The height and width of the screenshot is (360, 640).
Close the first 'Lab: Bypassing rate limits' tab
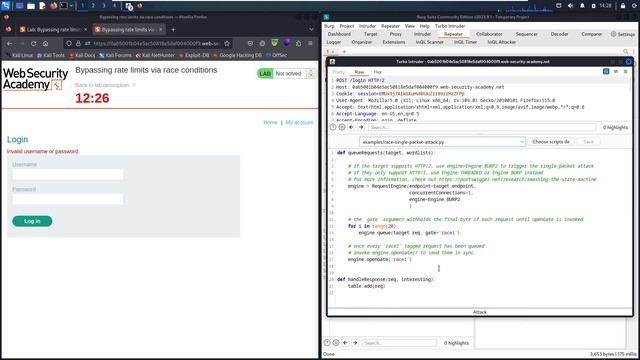[85, 29]
